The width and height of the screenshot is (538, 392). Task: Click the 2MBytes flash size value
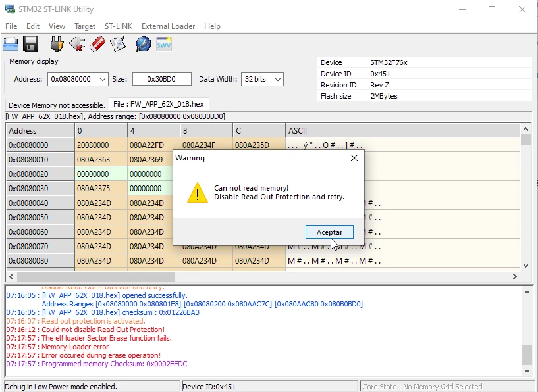(x=384, y=96)
